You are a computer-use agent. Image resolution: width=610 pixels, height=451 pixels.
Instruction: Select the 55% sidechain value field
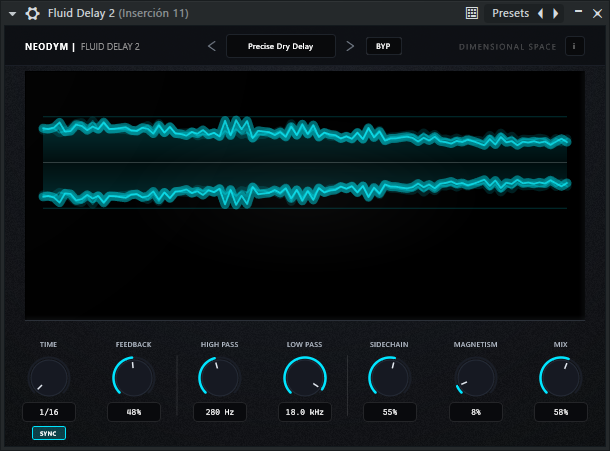click(390, 412)
